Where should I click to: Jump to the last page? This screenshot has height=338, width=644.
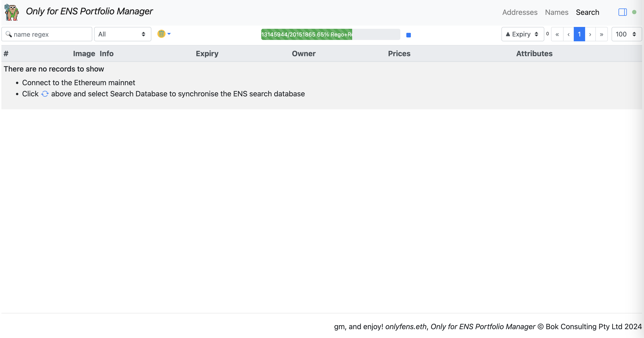coord(601,34)
